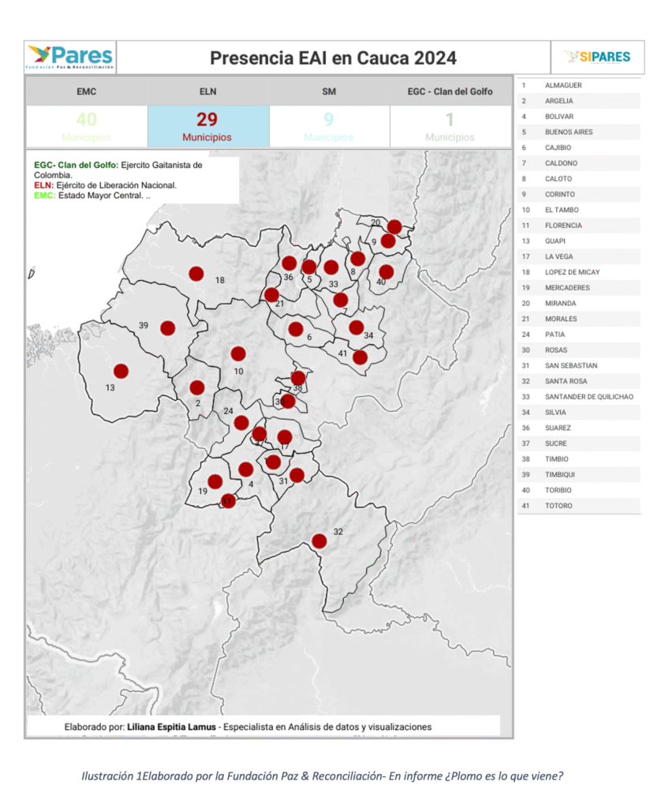Select the marker above label 2
672x808 pixels.
(197, 387)
